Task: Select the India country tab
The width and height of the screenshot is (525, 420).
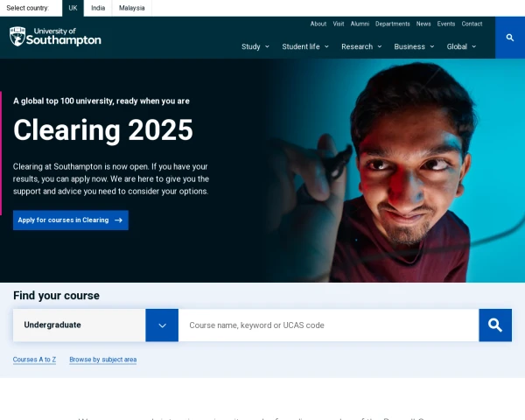Action: click(x=98, y=8)
